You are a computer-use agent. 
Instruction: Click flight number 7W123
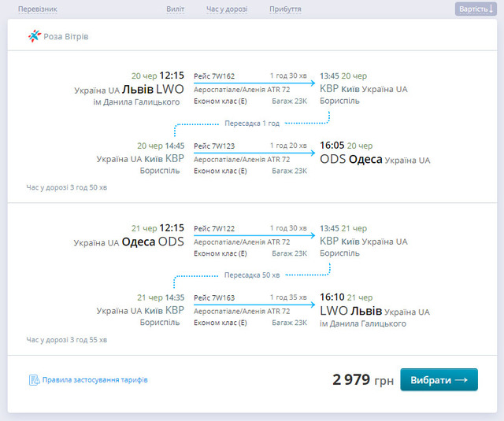(214, 146)
